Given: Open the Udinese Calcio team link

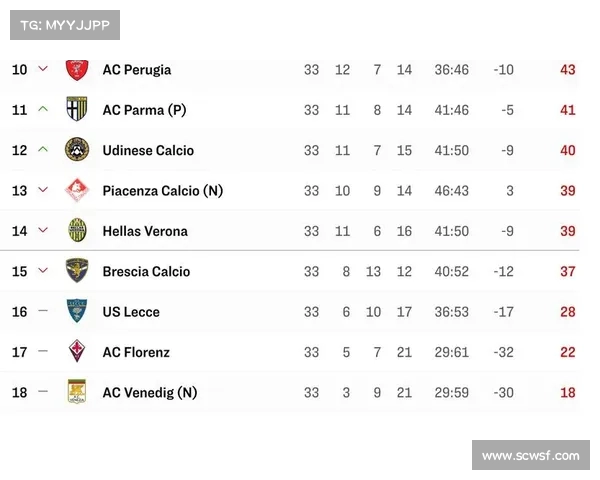Looking at the screenshot, I should coord(148,150).
